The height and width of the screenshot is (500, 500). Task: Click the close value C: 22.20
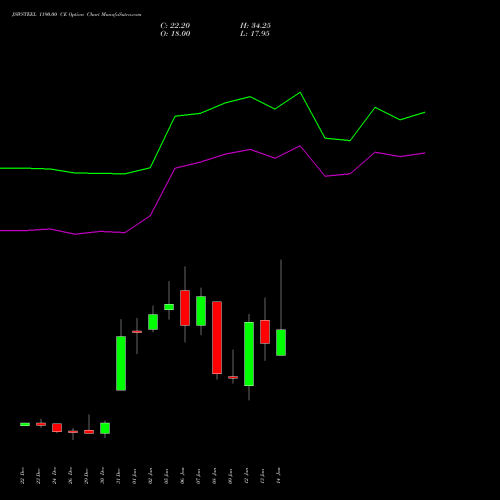[175, 26]
